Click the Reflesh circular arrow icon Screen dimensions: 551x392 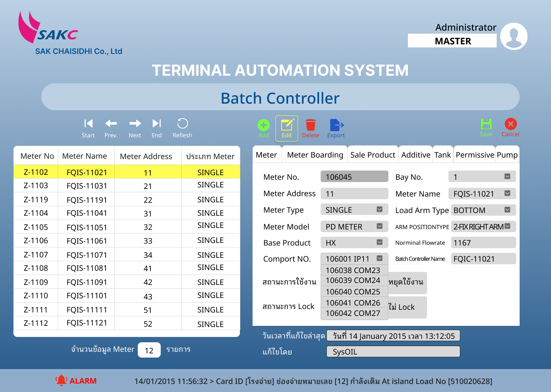183,123
